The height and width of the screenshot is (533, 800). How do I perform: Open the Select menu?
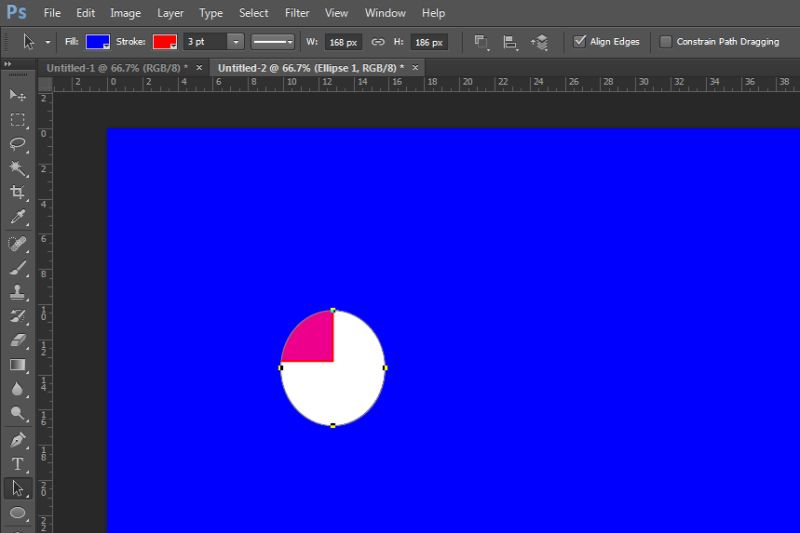point(254,13)
